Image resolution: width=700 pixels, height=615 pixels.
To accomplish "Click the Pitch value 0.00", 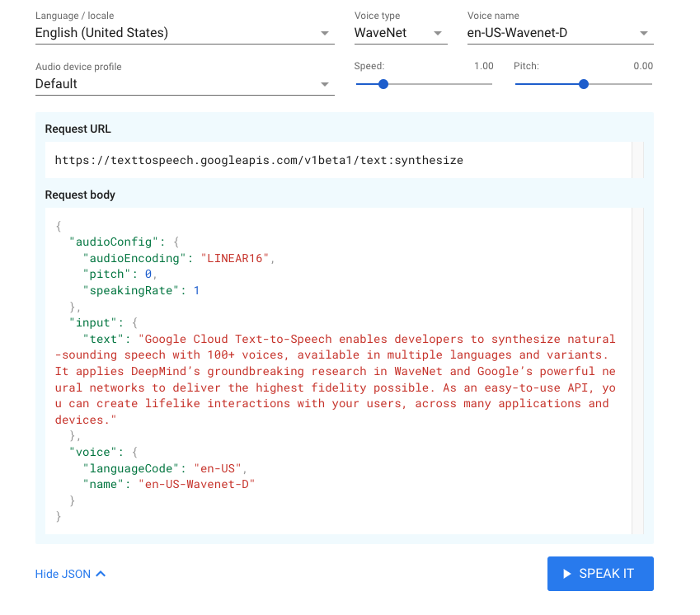I will 643,66.
